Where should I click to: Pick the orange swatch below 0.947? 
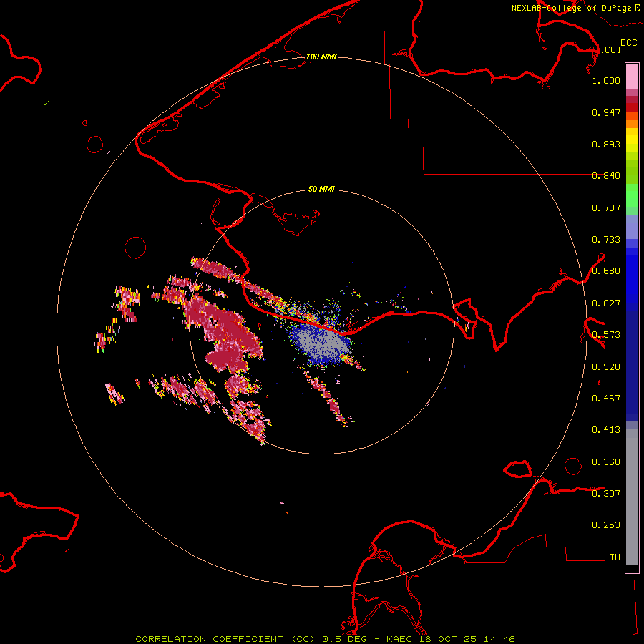coord(632,124)
